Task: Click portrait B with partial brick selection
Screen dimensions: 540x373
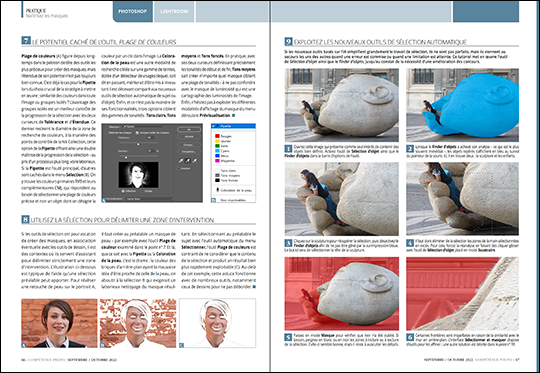Action: pyautogui.click(x=138, y=323)
